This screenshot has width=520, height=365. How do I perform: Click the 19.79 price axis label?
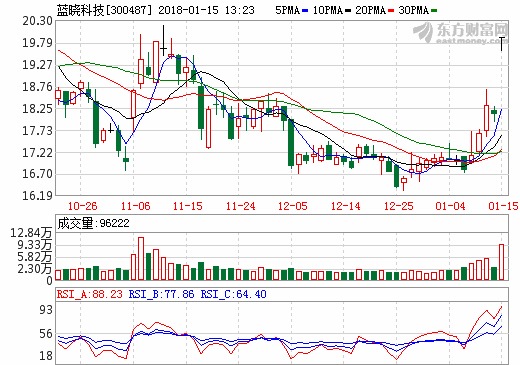(x=38, y=43)
